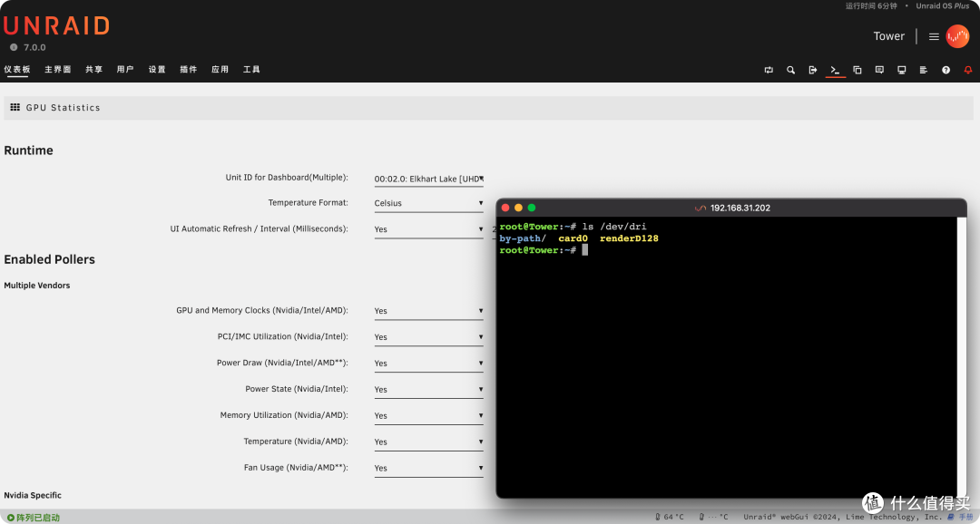Open the 主界面 main menu

click(57, 69)
